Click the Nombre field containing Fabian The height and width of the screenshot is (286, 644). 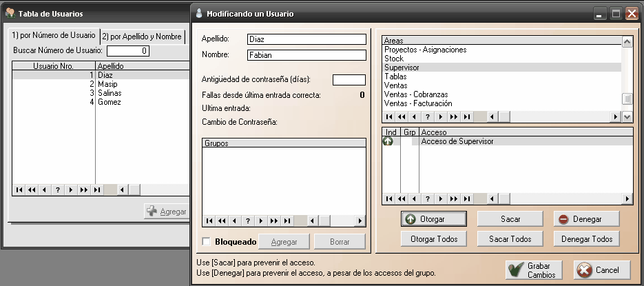click(x=306, y=55)
